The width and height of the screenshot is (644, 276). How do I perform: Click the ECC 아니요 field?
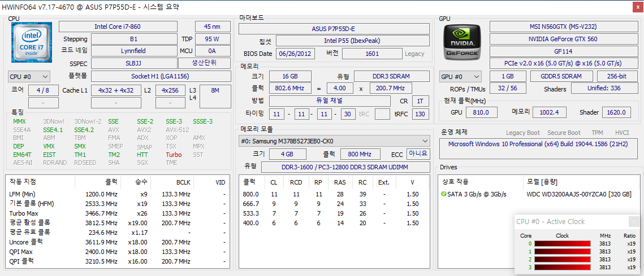418,154
